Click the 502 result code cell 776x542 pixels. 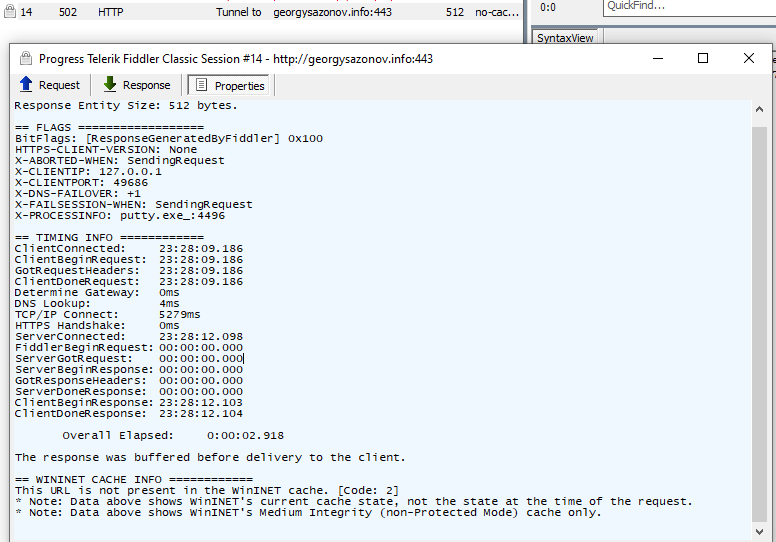68,12
